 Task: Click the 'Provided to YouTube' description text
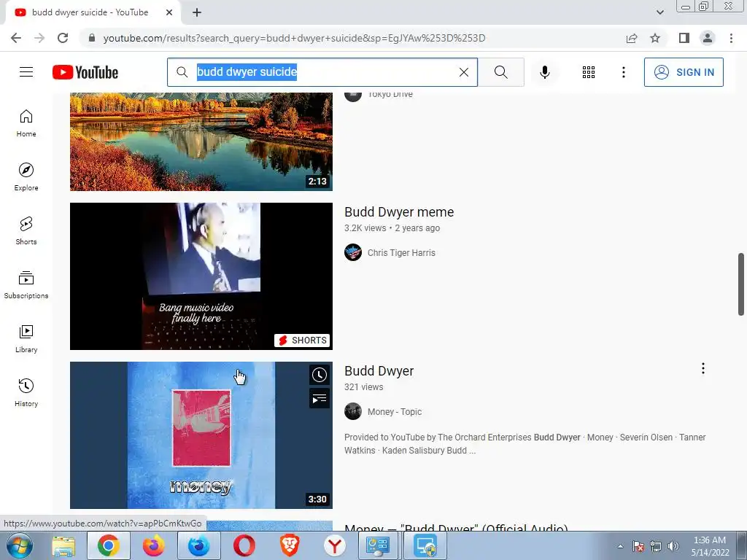point(525,444)
